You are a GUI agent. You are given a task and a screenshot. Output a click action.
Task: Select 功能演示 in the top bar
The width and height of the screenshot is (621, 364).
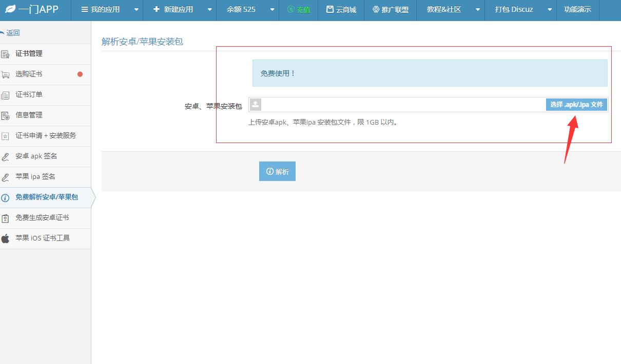tap(577, 10)
